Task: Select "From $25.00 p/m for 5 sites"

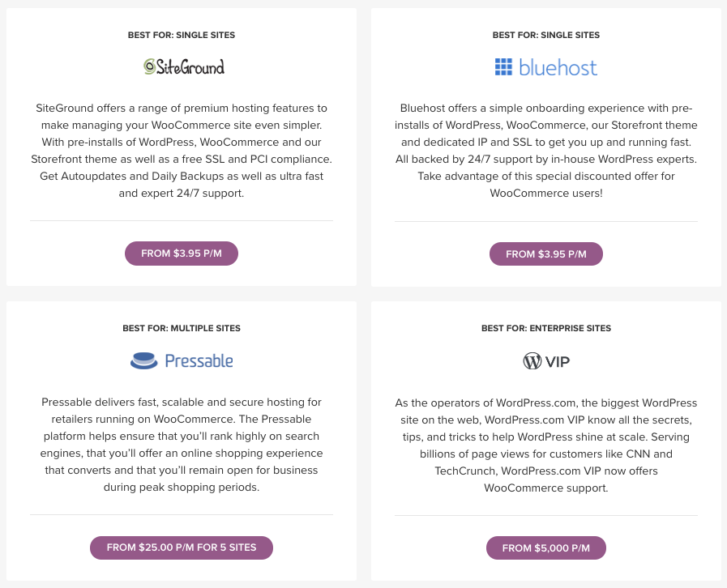Action: 182,548
